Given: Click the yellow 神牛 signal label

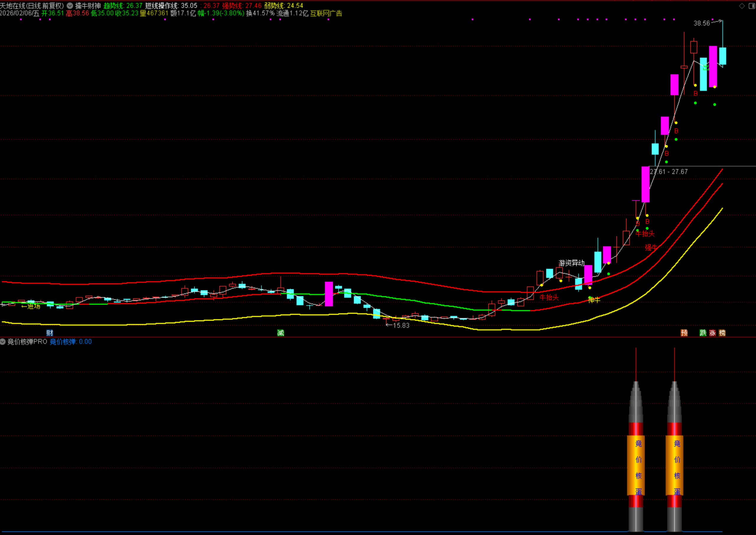Looking at the screenshot, I should pyautogui.click(x=594, y=300).
